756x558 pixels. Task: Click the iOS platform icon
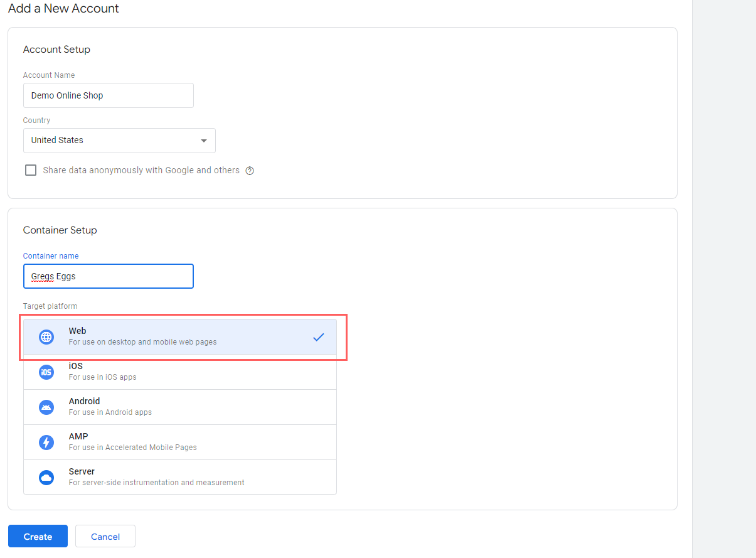(x=46, y=372)
